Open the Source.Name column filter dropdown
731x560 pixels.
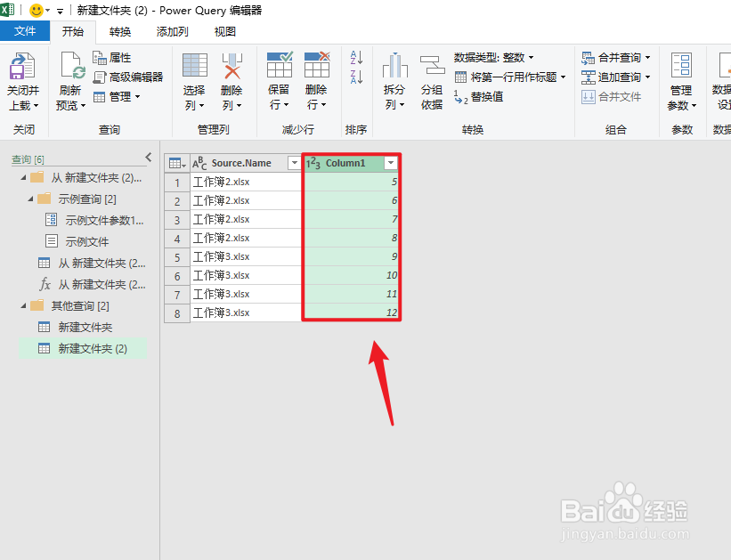coord(294,163)
